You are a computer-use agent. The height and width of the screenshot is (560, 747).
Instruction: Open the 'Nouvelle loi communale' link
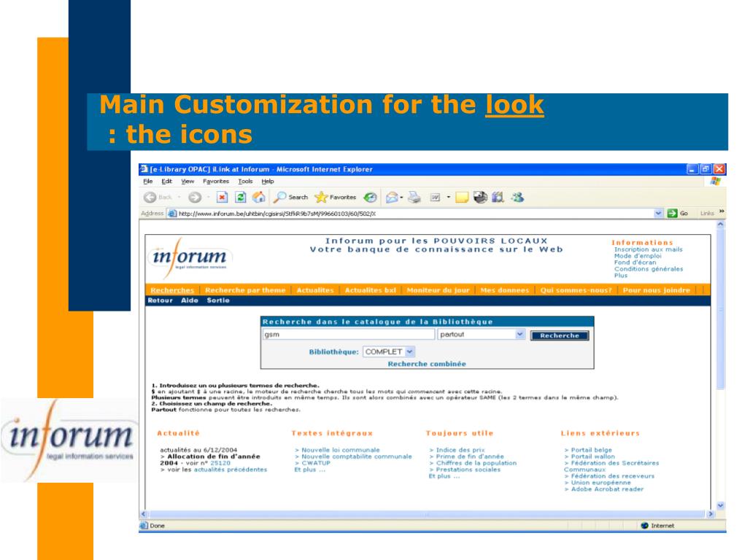pyautogui.click(x=341, y=450)
